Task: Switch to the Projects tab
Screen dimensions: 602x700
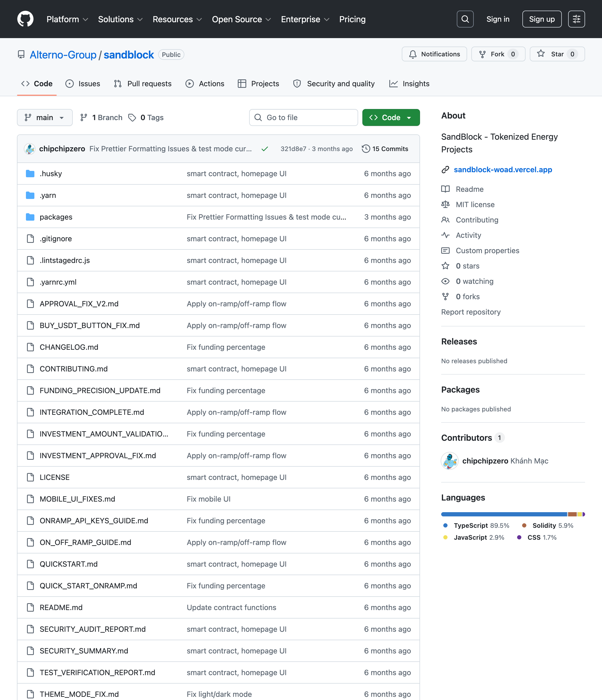Action: 258,84
